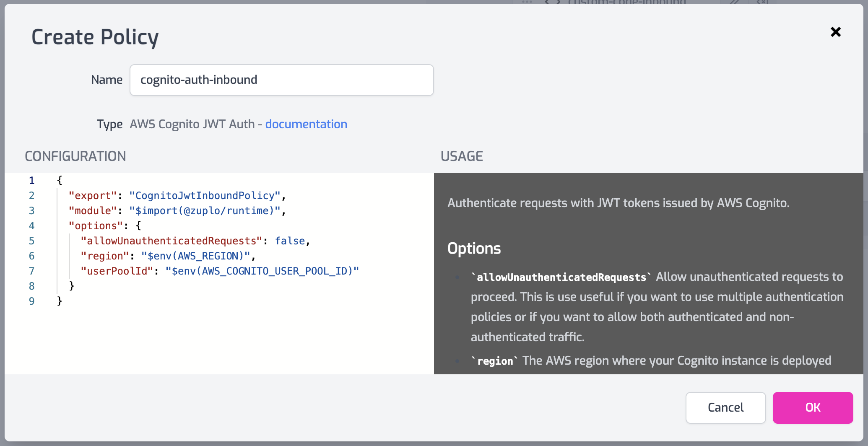Screen dimensions: 868x446
Task: Click the empty area below the JSON code
Action: [x=218, y=340]
